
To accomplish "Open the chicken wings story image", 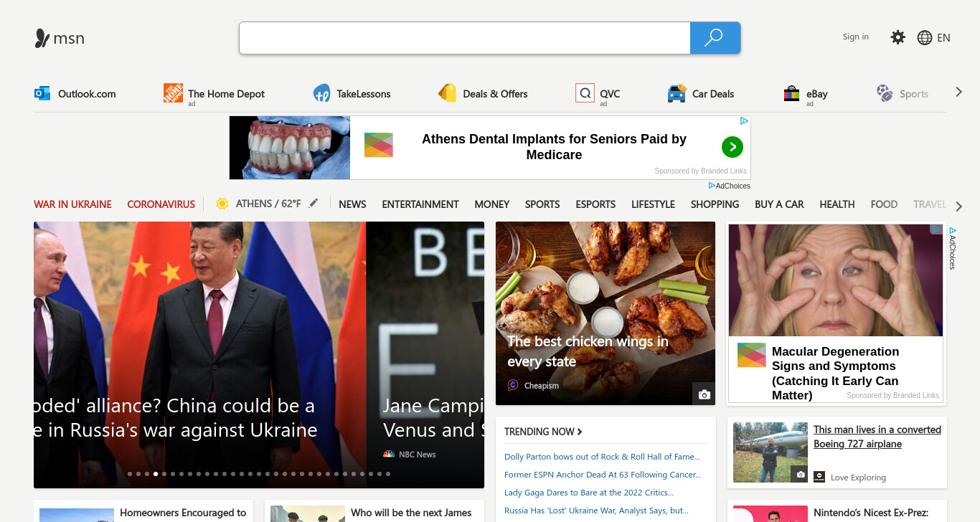I will point(606,313).
